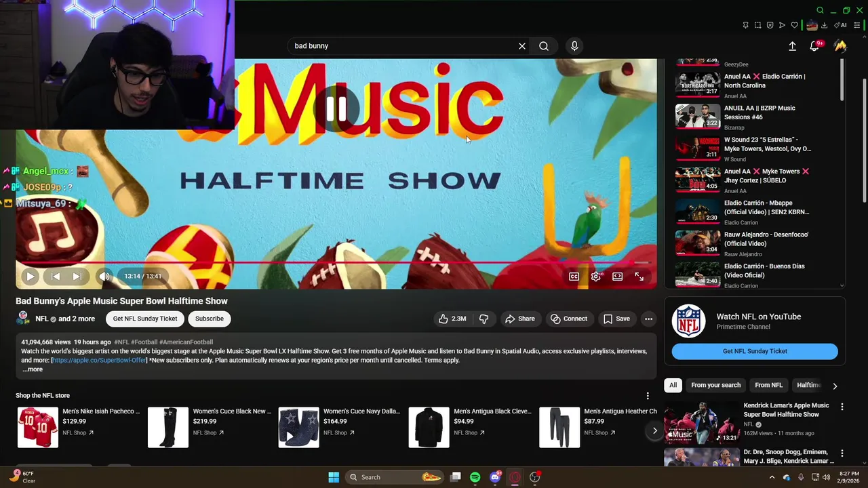
Task: Collapse the playlist panel with bottom chevron
Action: click(842, 286)
